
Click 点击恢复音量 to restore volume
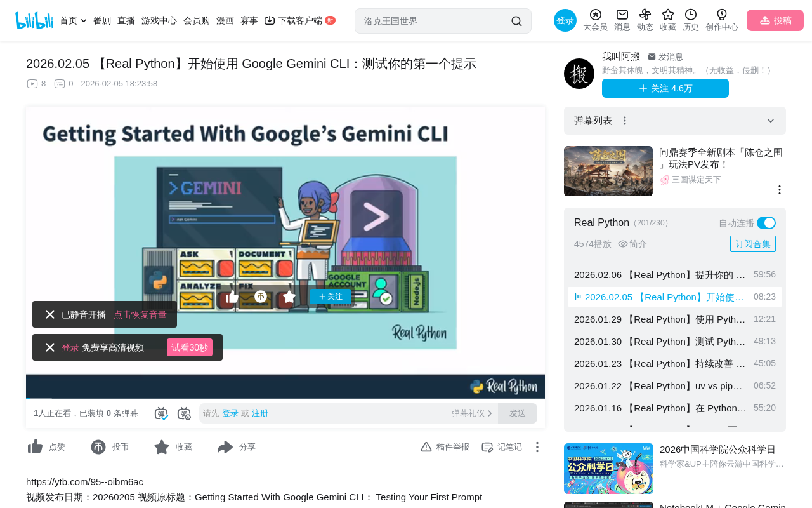coord(140,314)
